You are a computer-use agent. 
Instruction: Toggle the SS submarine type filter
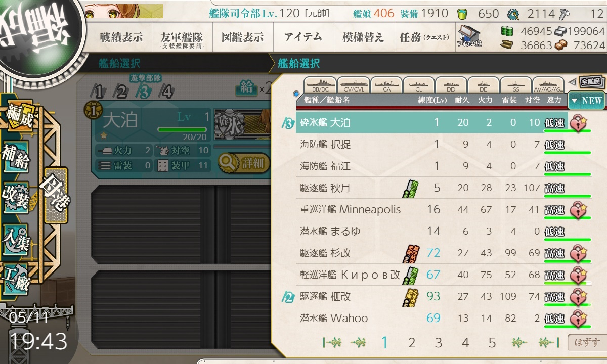coord(516,84)
